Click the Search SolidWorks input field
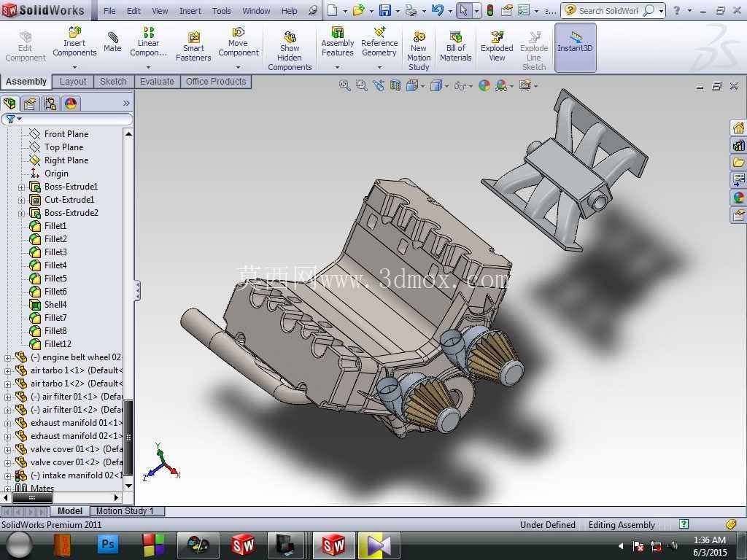Viewport: 747px width, 560px height. point(608,10)
